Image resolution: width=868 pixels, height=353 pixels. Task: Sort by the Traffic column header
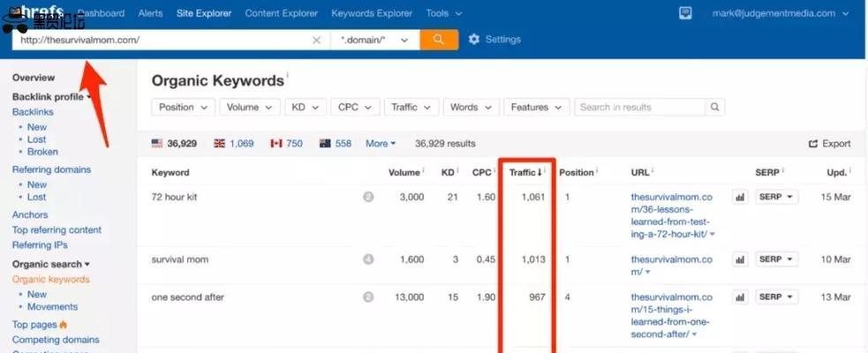tap(525, 173)
